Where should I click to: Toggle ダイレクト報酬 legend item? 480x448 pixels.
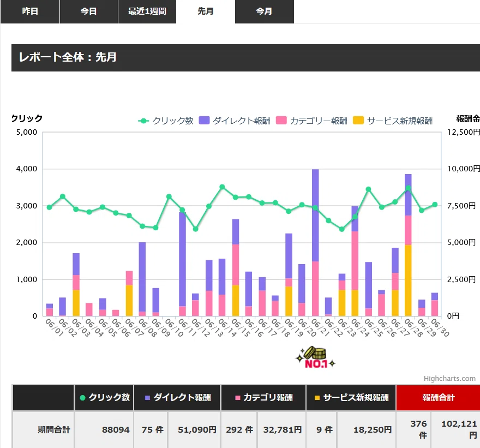[235, 121]
